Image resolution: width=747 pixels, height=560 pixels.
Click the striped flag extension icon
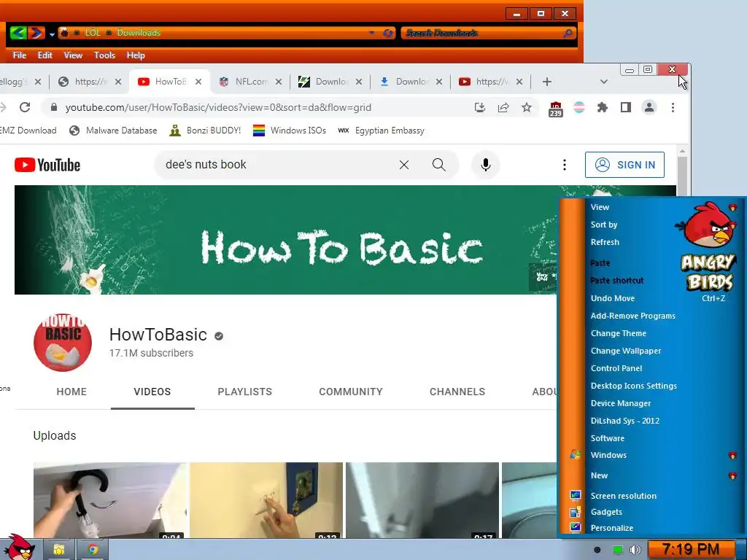578,108
